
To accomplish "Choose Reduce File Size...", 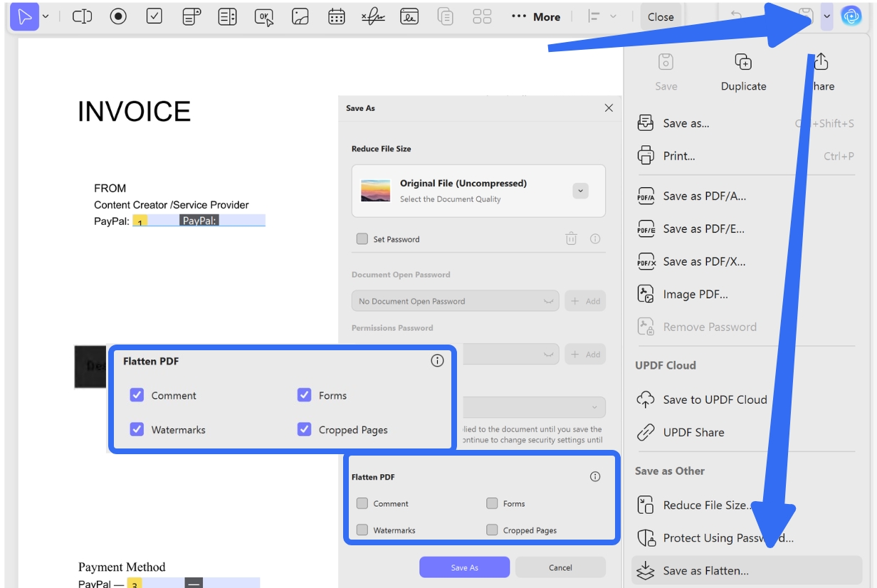I will click(x=746, y=505).
